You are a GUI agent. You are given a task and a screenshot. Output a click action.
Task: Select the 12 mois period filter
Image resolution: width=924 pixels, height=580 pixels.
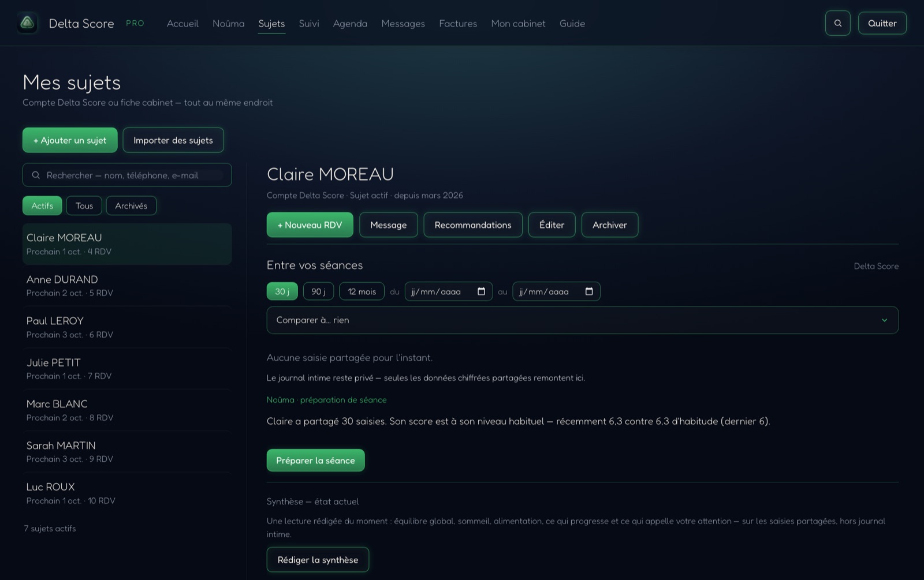[362, 291]
